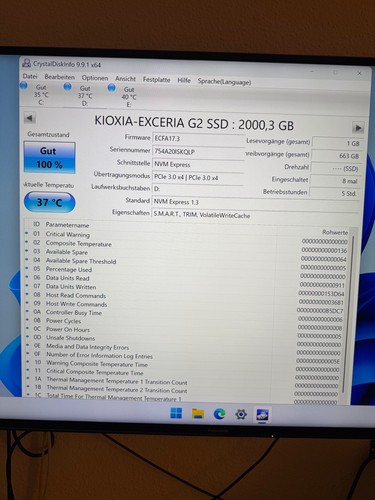This screenshot has width=375, height=500.
Task: Select the Critical Warning row
Action: (x=187, y=237)
